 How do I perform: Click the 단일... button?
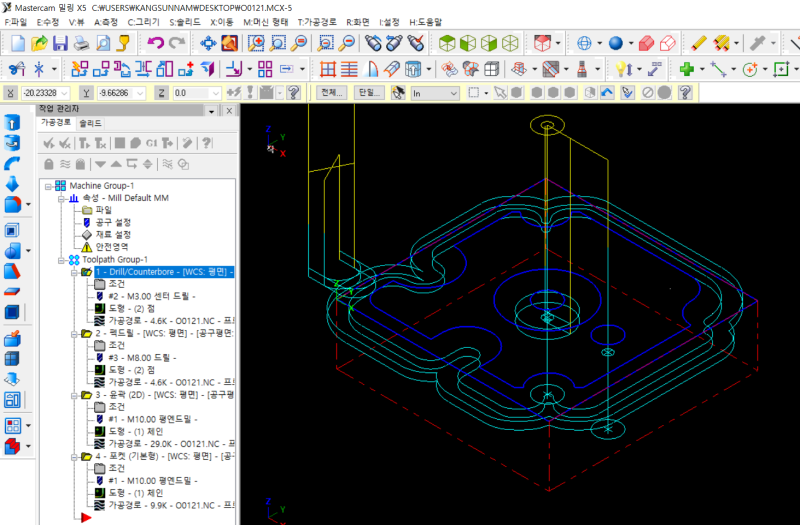click(x=368, y=92)
